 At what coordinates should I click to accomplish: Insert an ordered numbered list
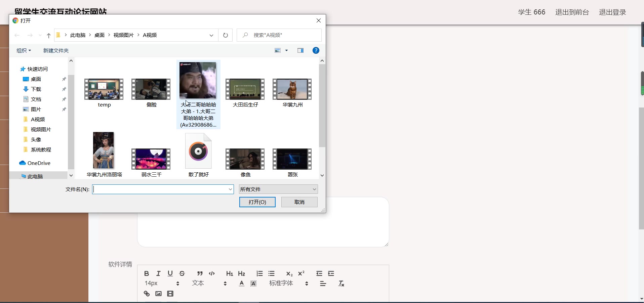[x=259, y=273]
